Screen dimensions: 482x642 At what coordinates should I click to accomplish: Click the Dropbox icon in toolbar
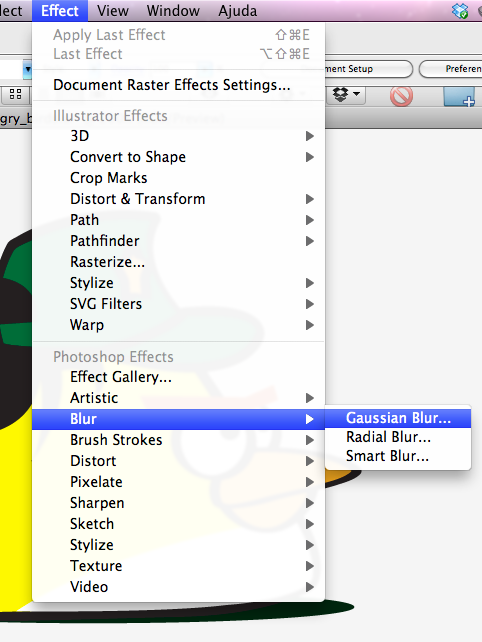(x=340, y=95)
